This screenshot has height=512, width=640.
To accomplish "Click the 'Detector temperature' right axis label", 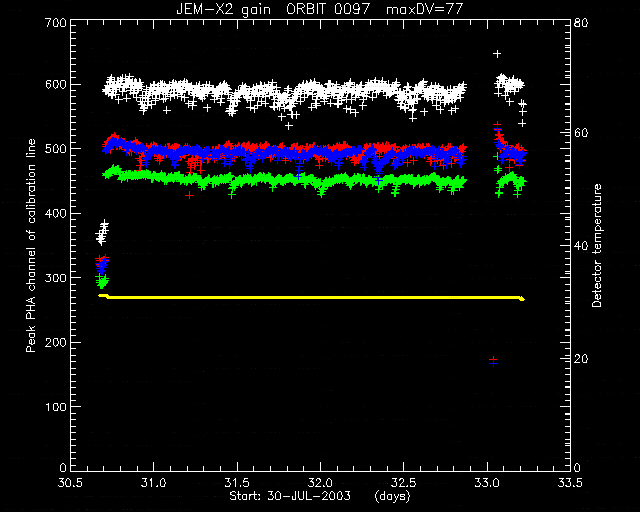I will pos(597,246).
